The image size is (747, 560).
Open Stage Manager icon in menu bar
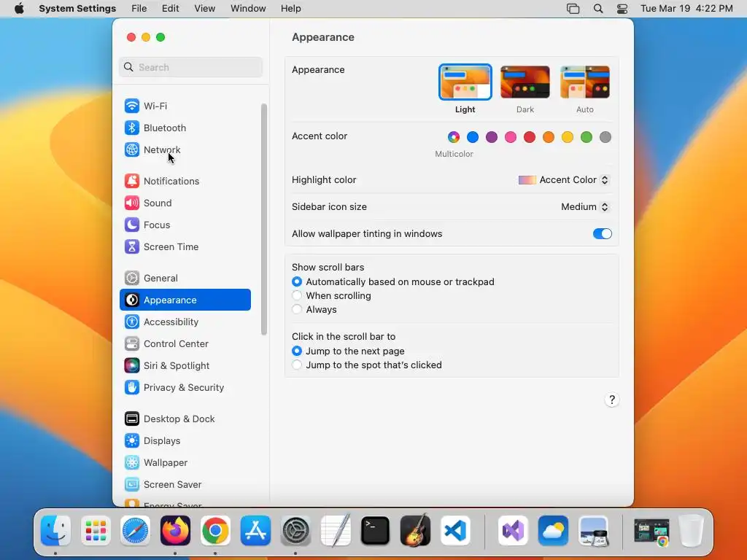pyautogui.click(x=573, y=9)
